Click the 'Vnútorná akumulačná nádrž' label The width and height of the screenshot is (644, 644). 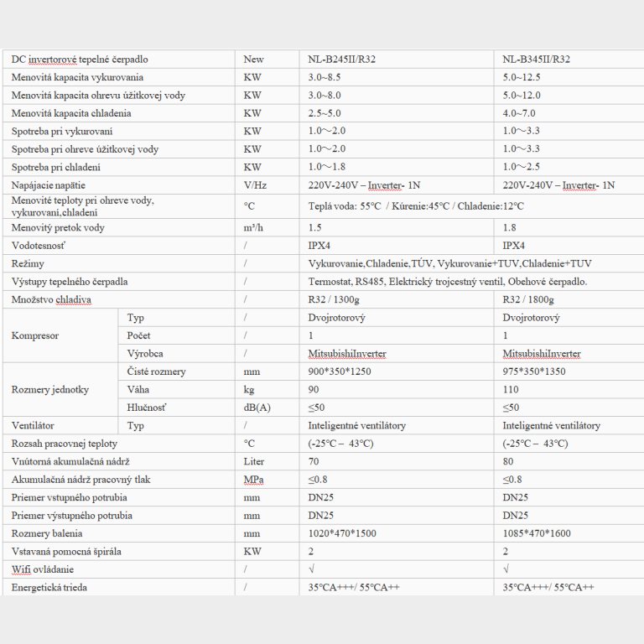(x=70, y=462)
